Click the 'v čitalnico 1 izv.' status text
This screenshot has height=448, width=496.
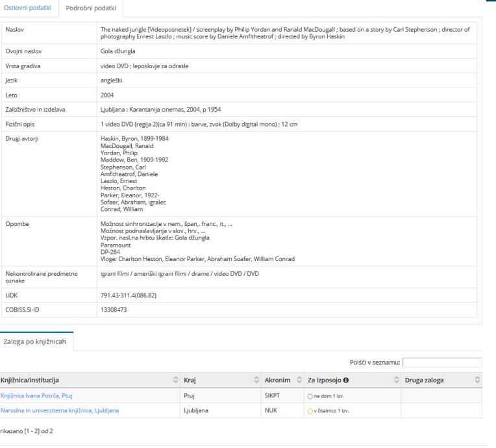(331, 411)
